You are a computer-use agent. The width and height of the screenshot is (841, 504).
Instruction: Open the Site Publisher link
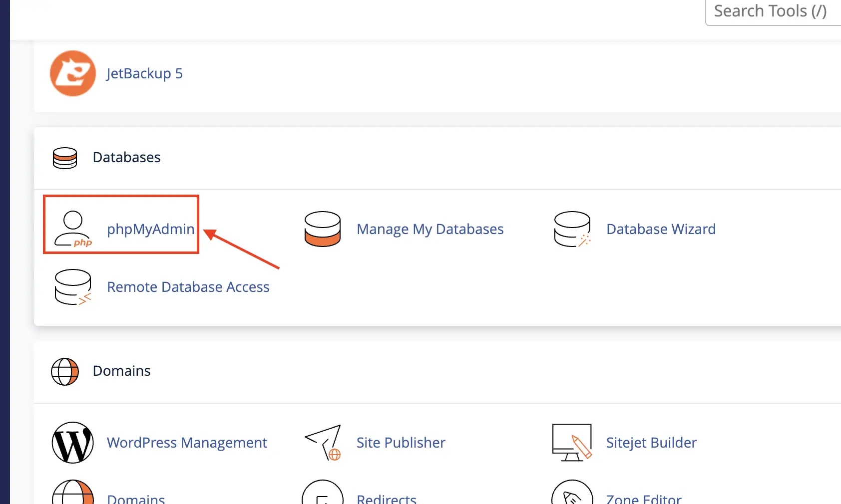tap(401, 443)
